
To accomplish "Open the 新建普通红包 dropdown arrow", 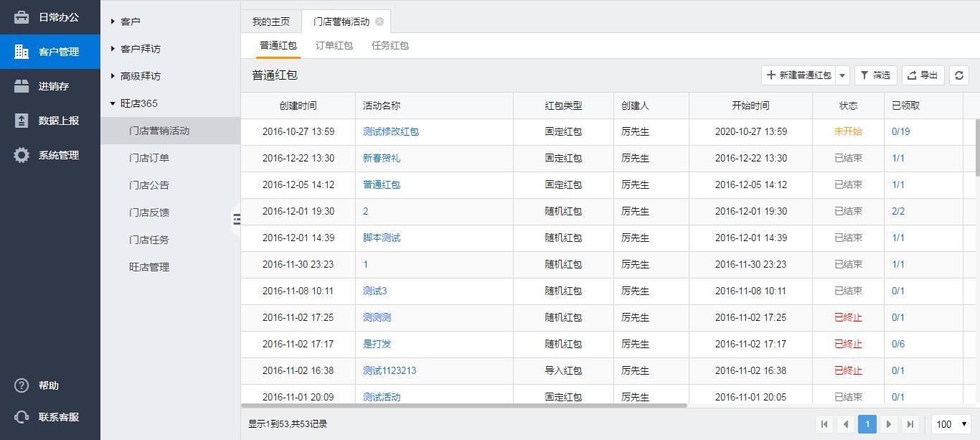I will point(842,75).
